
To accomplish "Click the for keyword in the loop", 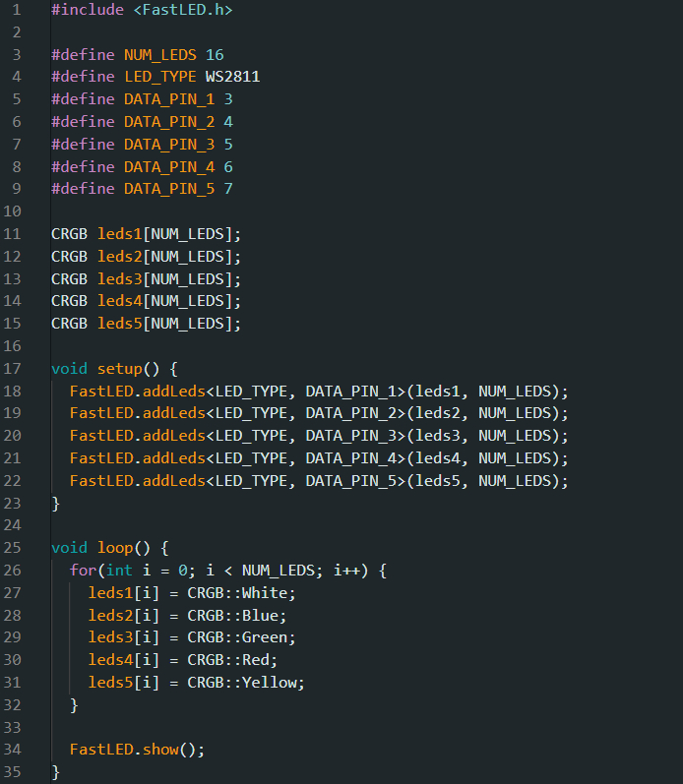I will coord(83,571).
